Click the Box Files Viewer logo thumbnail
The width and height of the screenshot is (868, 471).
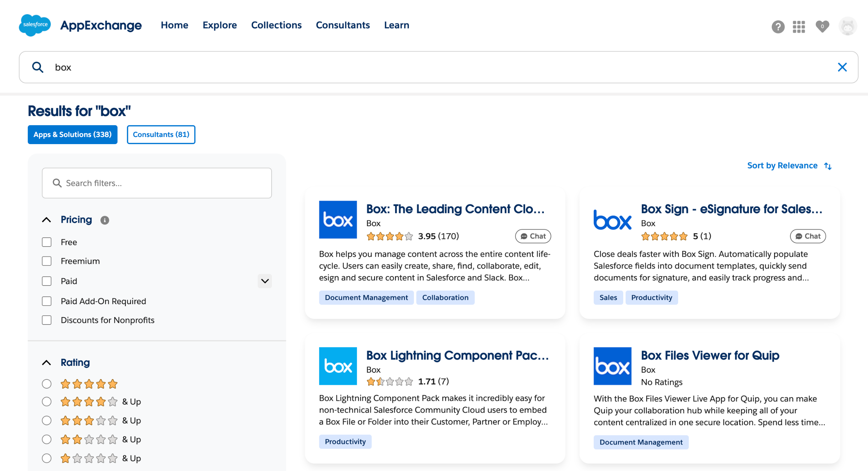click(612, 366)
